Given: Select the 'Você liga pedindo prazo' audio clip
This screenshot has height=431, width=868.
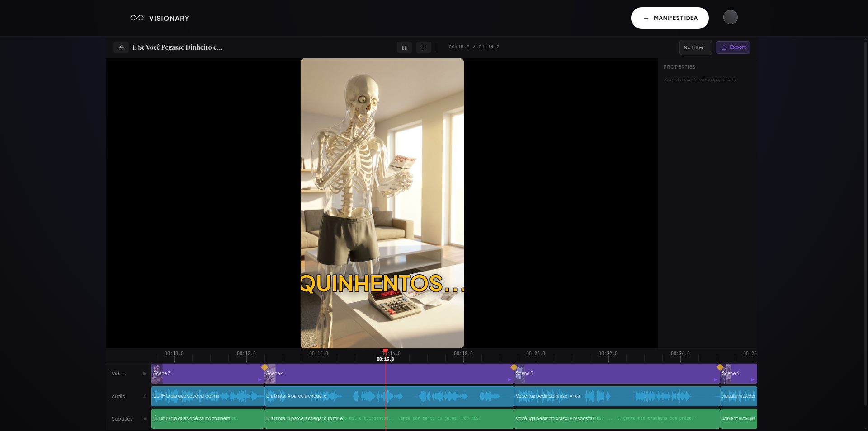Looking at the screenshot, I should click(x=617, y=396).
